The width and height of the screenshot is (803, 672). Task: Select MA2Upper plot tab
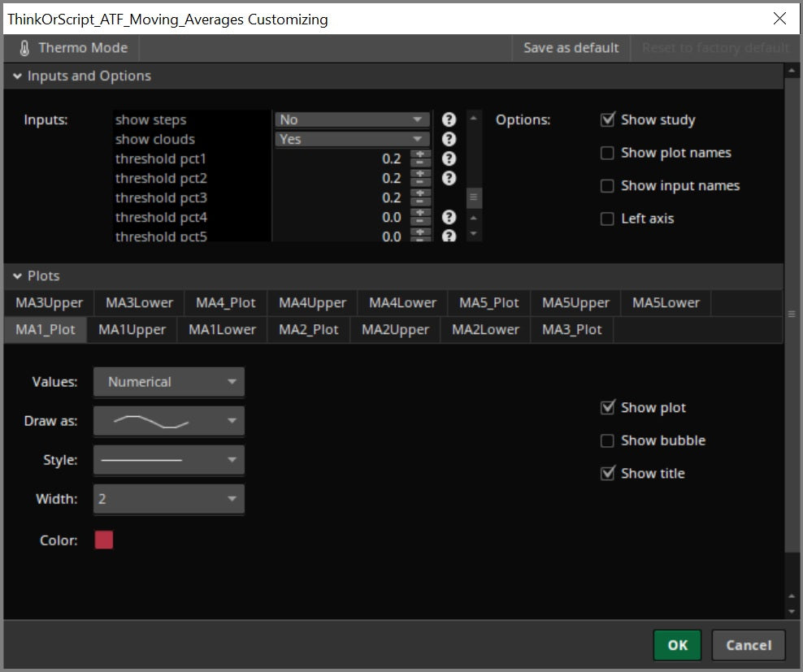(x=395, y=329)
